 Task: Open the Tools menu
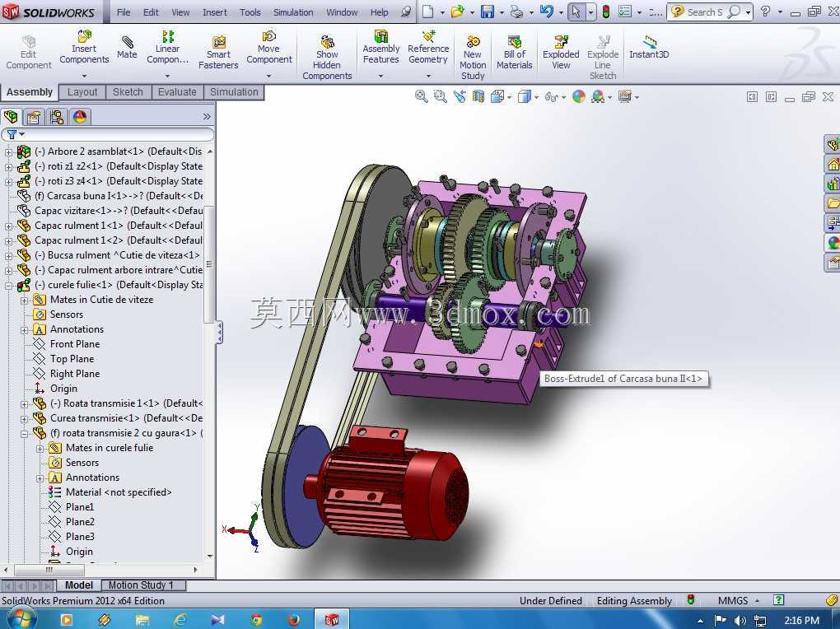pyautogui.click(x=250, y=12)
